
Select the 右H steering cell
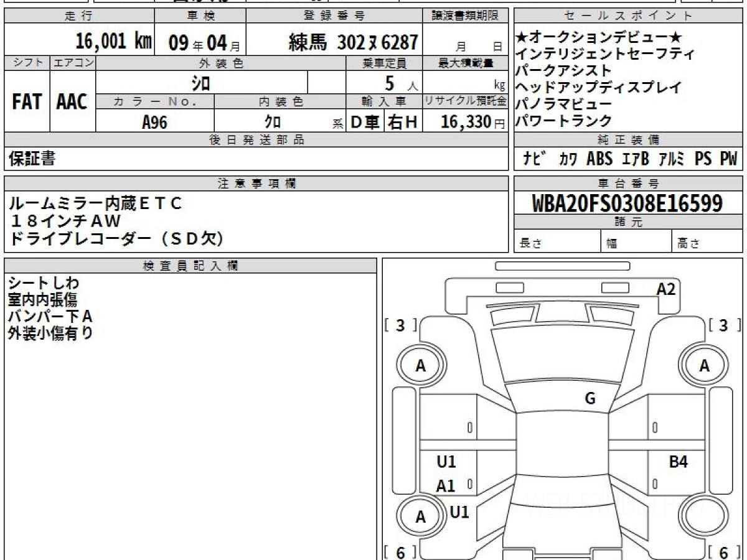tap(403, 122)
